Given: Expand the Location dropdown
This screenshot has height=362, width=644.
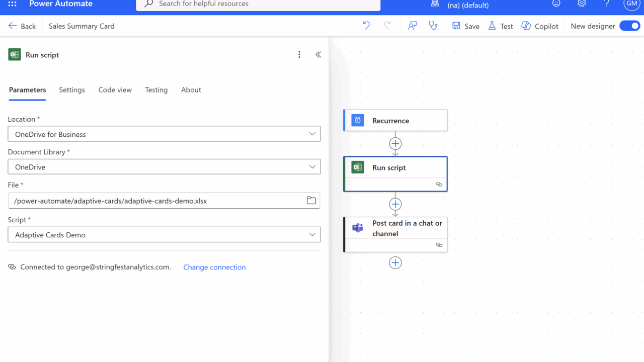Looking at the screenshot, I should pyautogui.click(x=164, y=134).
